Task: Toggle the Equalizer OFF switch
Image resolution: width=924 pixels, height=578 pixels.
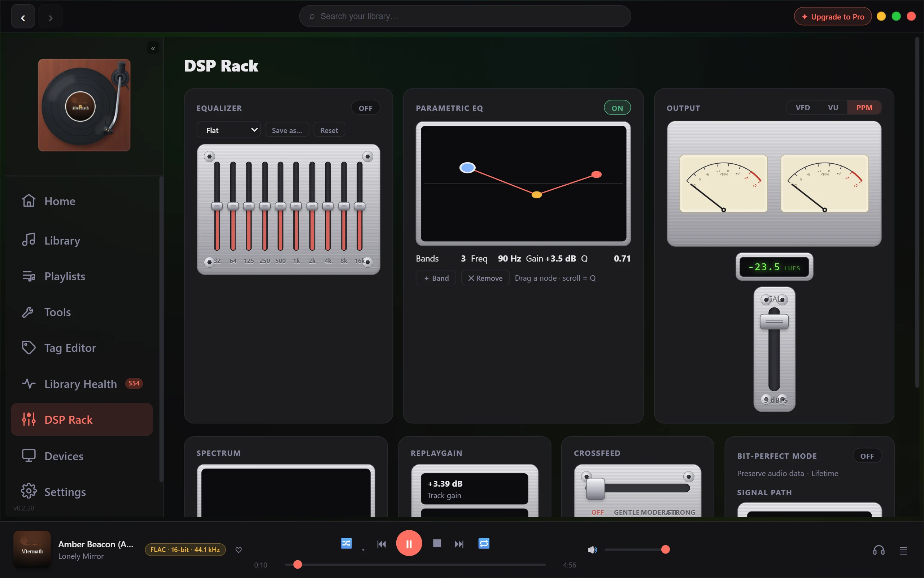Action: (365, 108)
